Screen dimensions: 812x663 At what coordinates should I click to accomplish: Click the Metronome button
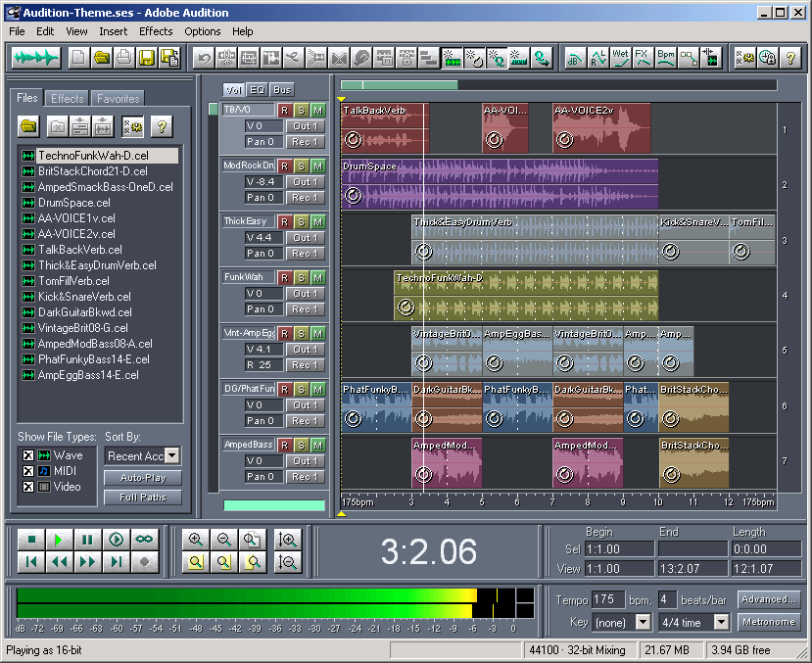tap(769, 622)
